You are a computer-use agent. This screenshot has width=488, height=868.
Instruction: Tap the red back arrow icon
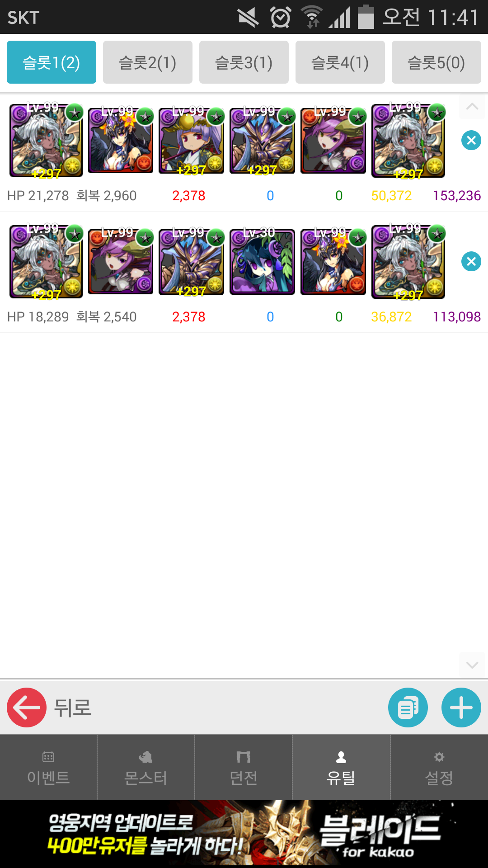(27, 708)
